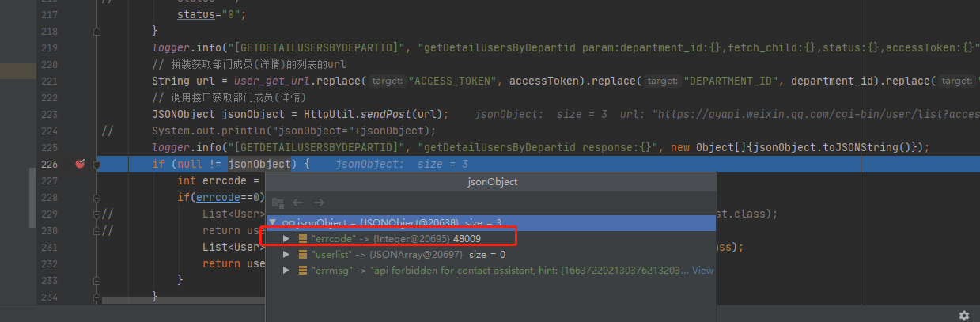The image size is (980, 322).
Task: Collapse the jsonObject root node
Action: point(274,223)
